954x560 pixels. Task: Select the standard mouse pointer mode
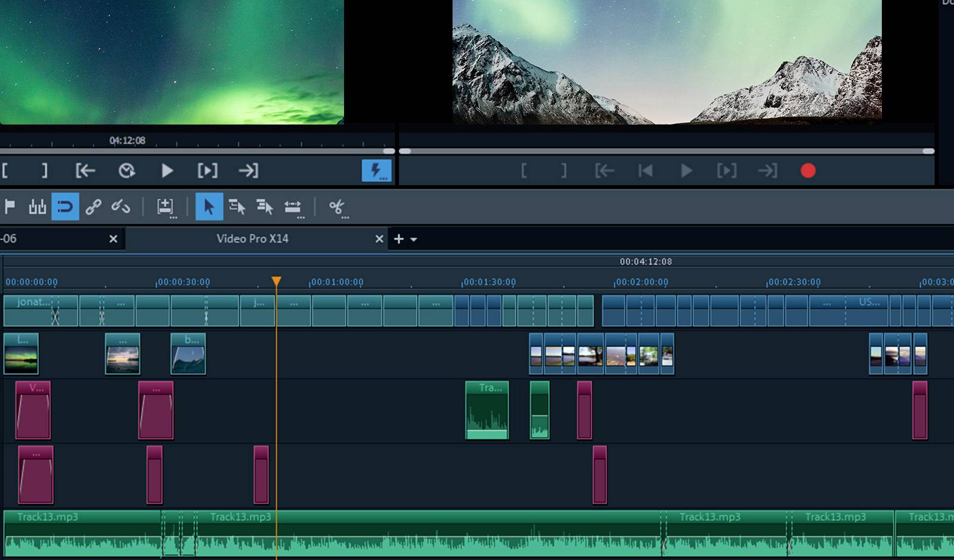(x=210, y=207)
